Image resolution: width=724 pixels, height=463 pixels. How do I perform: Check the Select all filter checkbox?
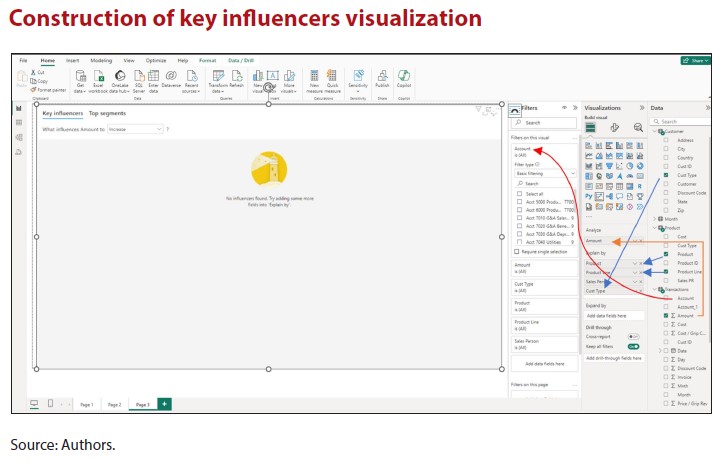point(519,194)
